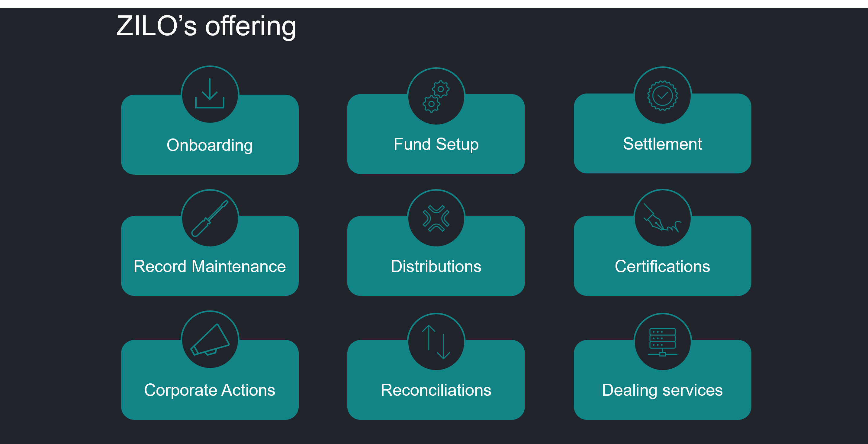
Task: Select the Reconciliations up-down arrows icon
Action: point(436,342)
